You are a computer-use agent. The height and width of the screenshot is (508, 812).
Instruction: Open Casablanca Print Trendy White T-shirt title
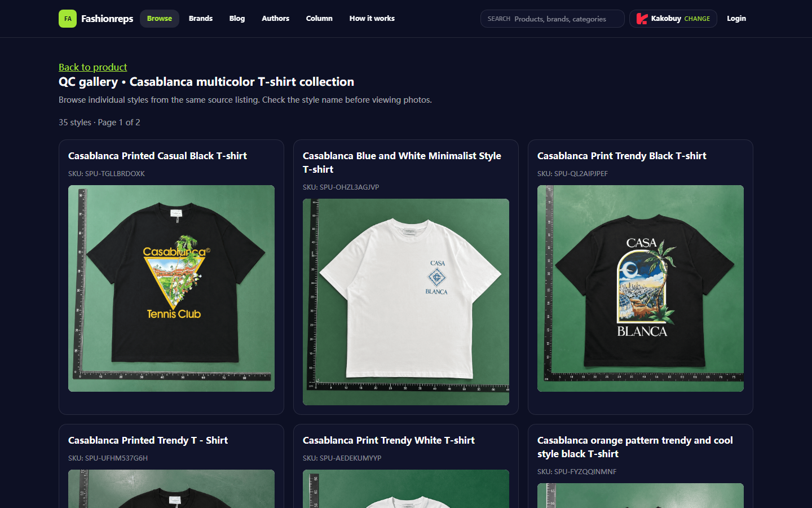[x=389, y=440]
